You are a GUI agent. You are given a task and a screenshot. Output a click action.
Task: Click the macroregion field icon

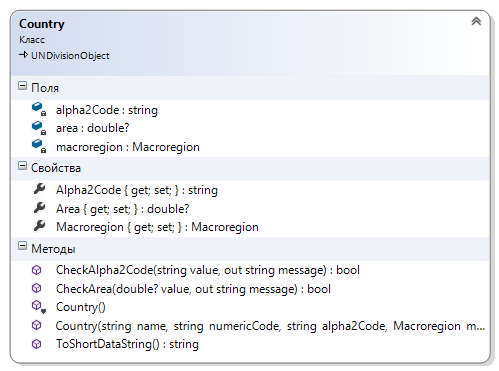click(39, 146)
